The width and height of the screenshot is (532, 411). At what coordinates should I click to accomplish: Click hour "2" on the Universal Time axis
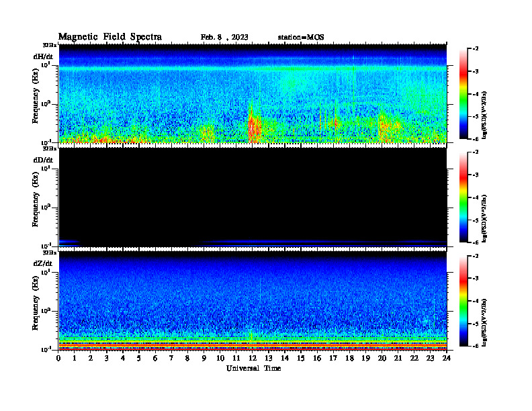(91, 358)
